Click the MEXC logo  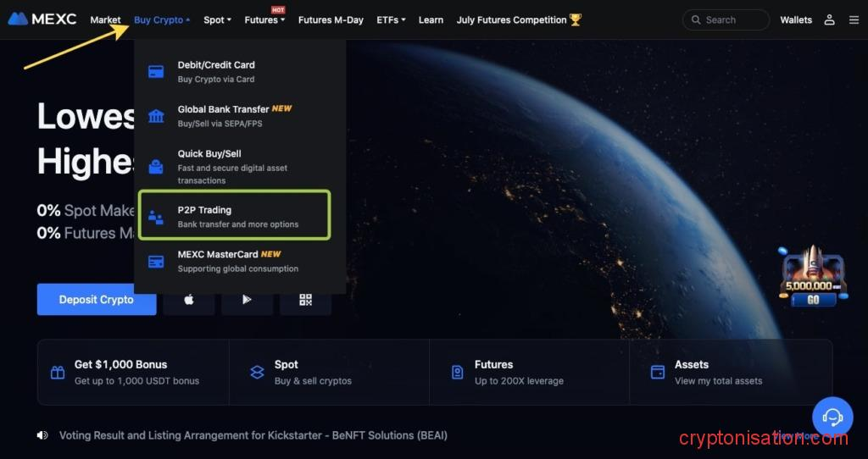tap(42, 19)
